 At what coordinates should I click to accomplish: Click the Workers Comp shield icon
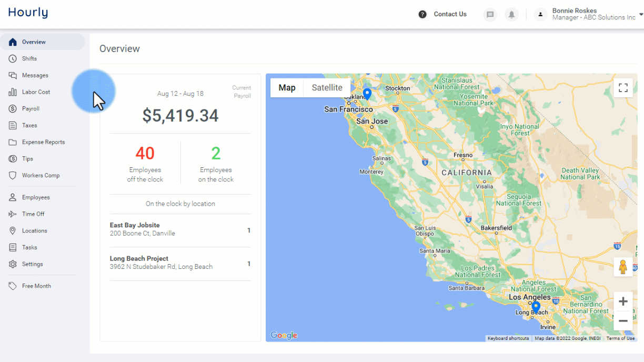coord(13,175)
